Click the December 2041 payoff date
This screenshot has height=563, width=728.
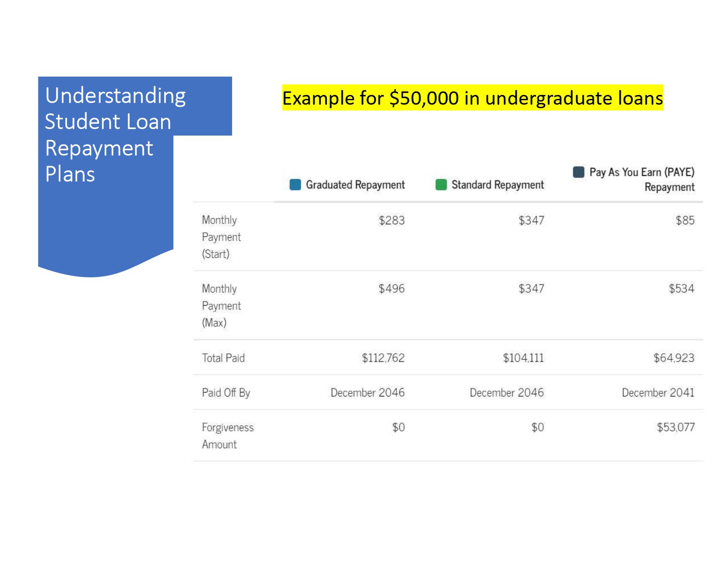coord(657,393)
